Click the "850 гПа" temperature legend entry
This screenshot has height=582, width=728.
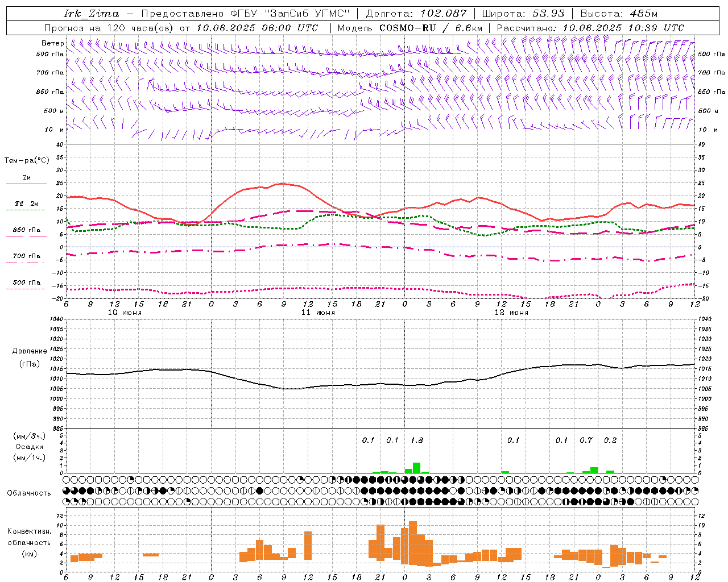pos(26,230)
